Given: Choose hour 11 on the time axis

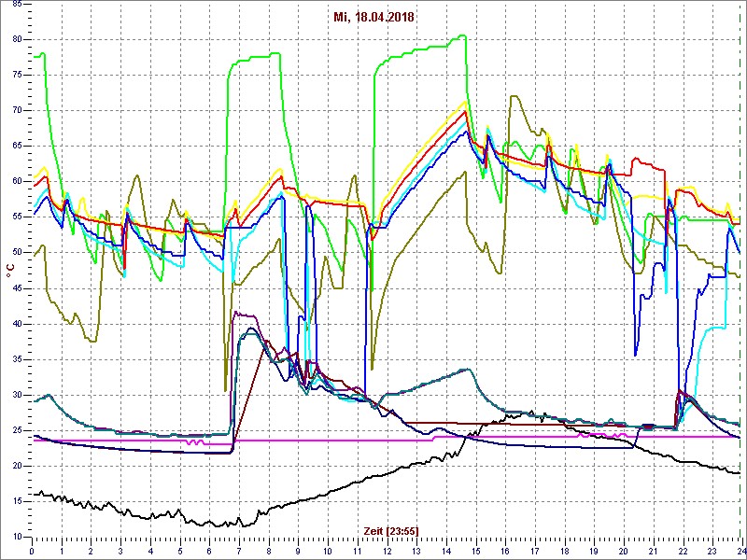Looking at the screenshot, I should click(358, 552).
